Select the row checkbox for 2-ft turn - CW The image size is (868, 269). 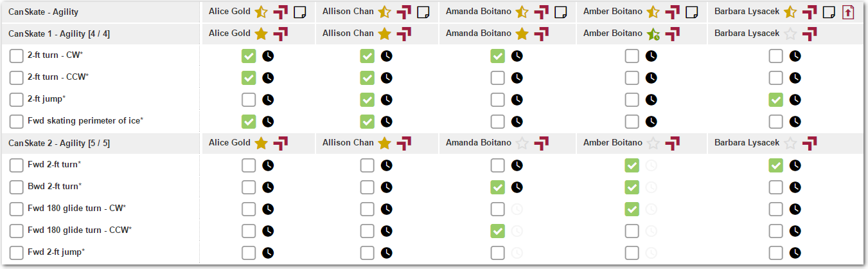click(17, 56)
